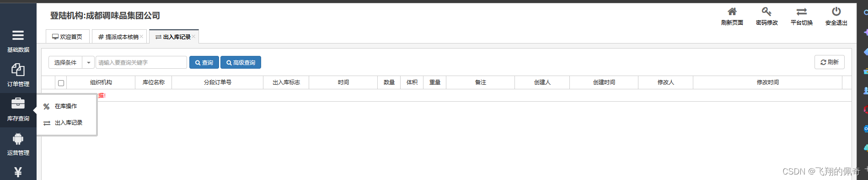This screenshot has height=180, width=868.
Task: Close the 提派成本核销 tab
Action: [x=141, y=36]
